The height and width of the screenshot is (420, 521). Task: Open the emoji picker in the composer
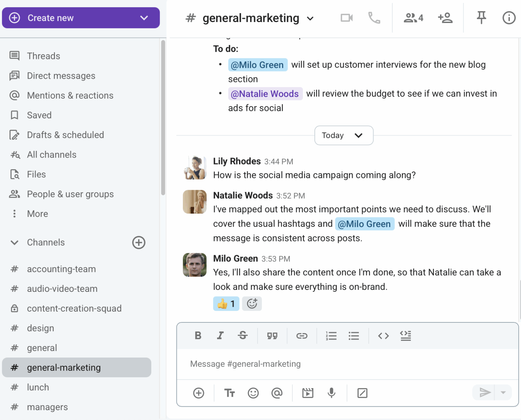[x=253, y=393]
